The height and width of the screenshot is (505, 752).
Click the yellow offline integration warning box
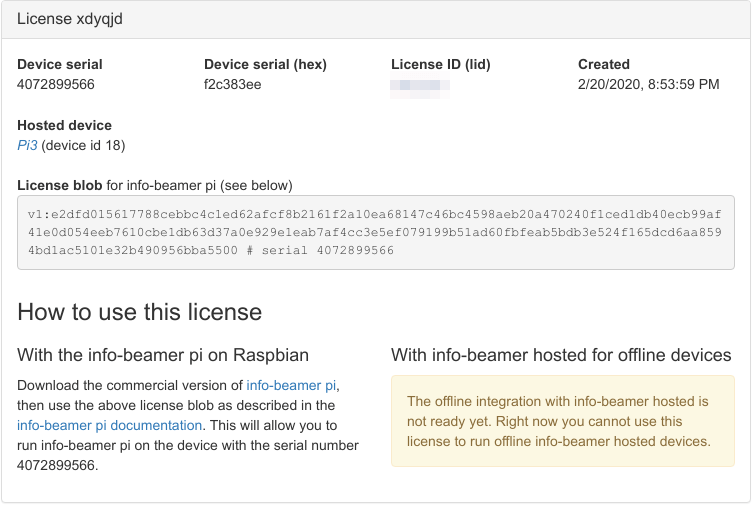tap(563, 421)
